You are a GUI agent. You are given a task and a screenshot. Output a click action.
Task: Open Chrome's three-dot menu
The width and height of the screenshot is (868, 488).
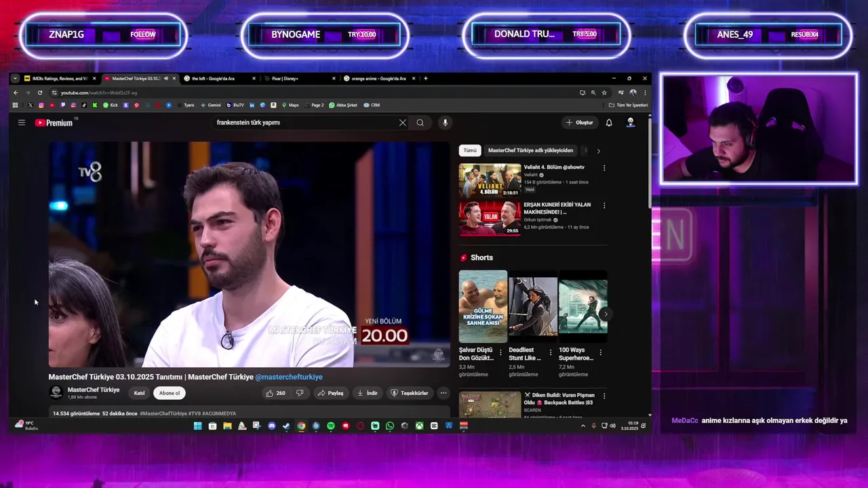(645, 93)
